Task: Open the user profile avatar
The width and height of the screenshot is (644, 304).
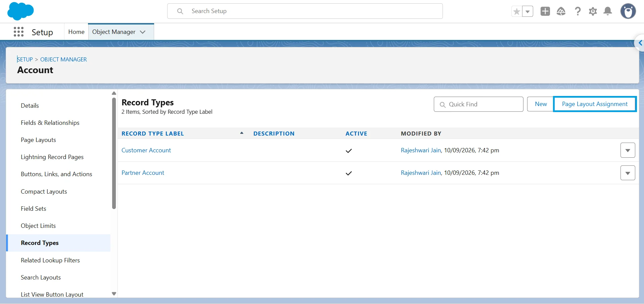Action: pos(628,11)
